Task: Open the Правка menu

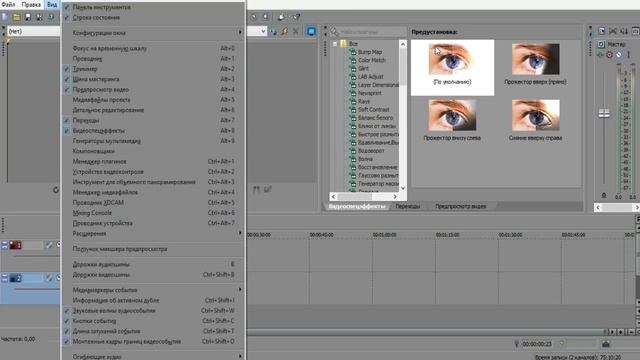Action: pos(31,4)
